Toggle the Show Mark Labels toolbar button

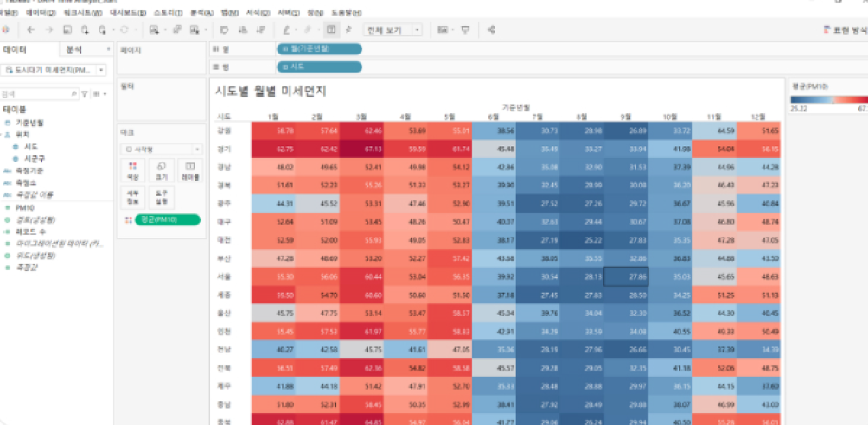pos(330,30)
